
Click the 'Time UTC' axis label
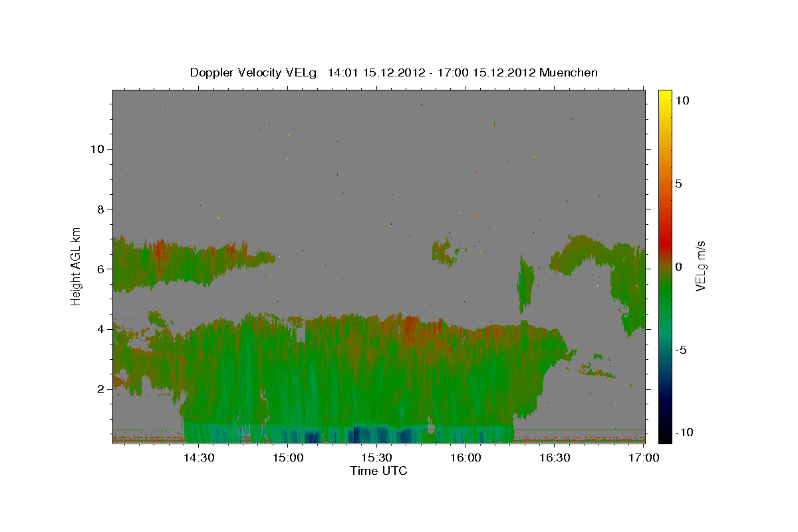coord(378,471)
